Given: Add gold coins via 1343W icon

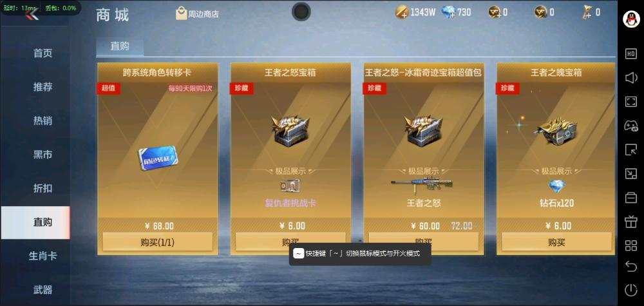Looking at the screenshot, I should point(402,12).
